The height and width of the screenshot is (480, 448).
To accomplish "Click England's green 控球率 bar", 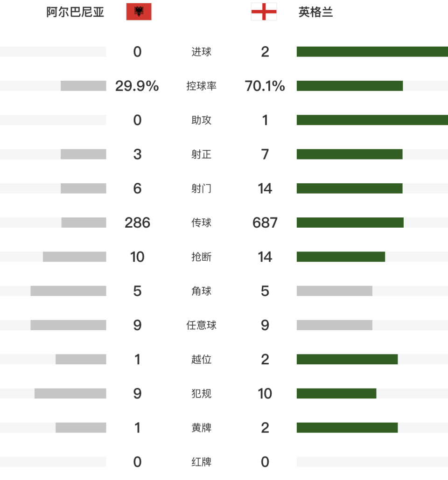I will [x=350, y=86].
